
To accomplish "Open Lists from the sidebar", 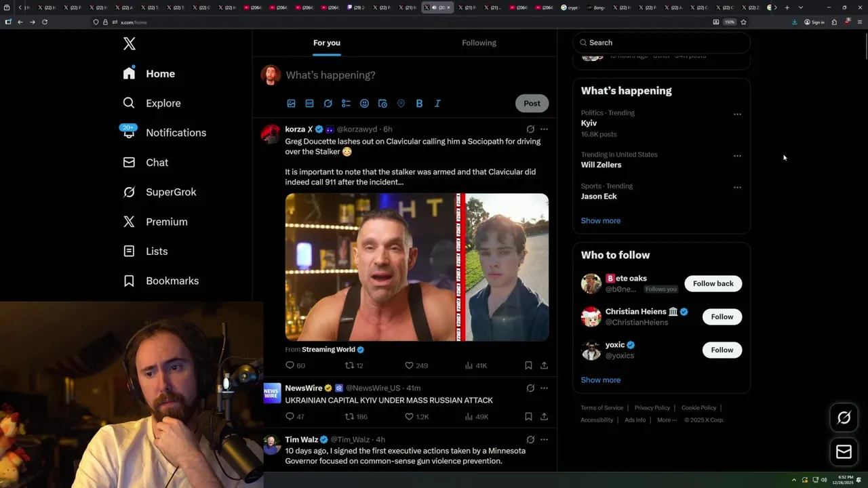I will [x=145, y=251].
